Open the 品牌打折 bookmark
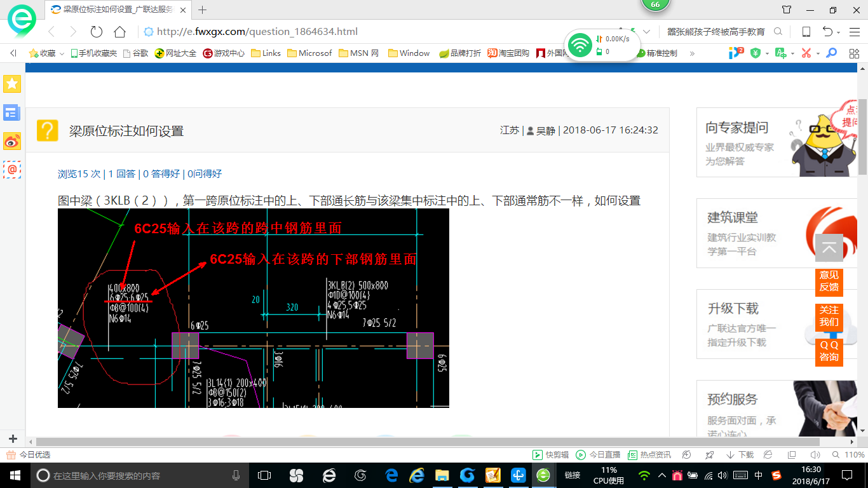 click(460, 53)
